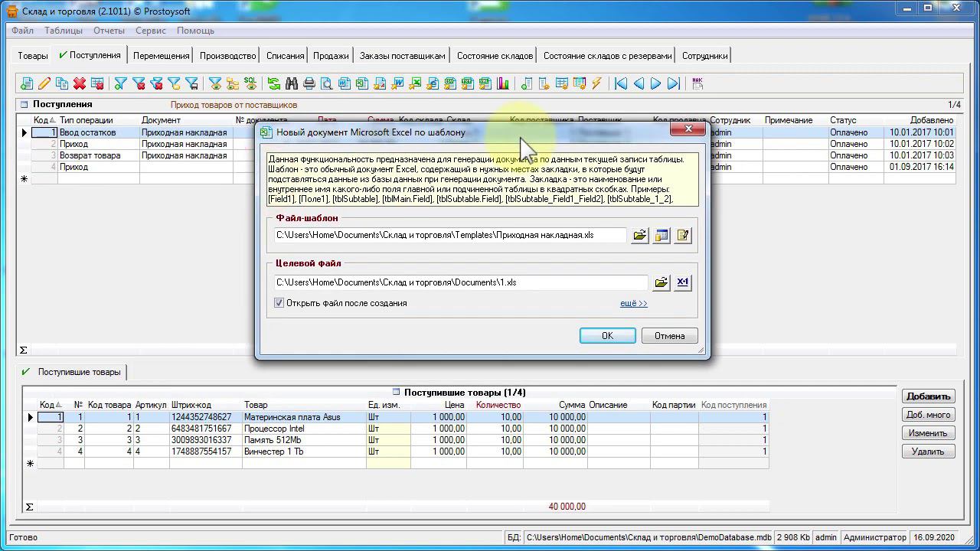Sort by the 'Тип операции' column header
This screenshot has width=980, height=551.
click(x=99, y=120)
